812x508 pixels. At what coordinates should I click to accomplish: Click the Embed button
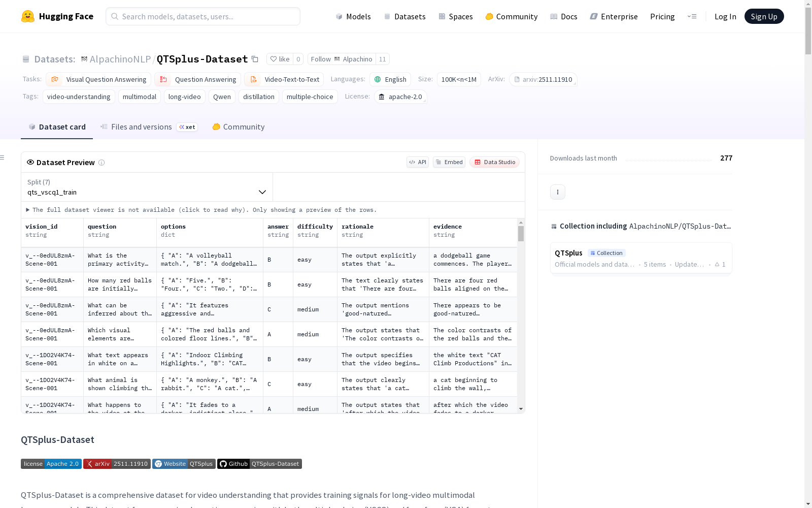449,162
